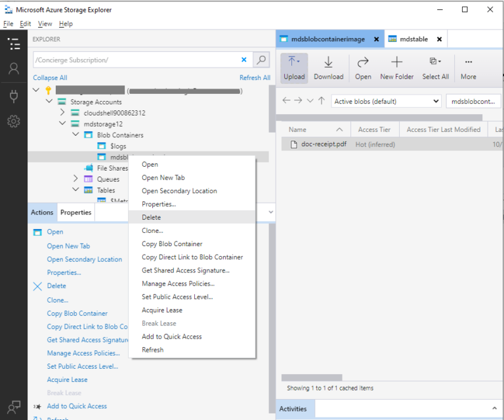Open the Feedback icon at sidebar bottom
This screenshot has width=504, height=420.
pyautogui.click(x=14, y=407)
